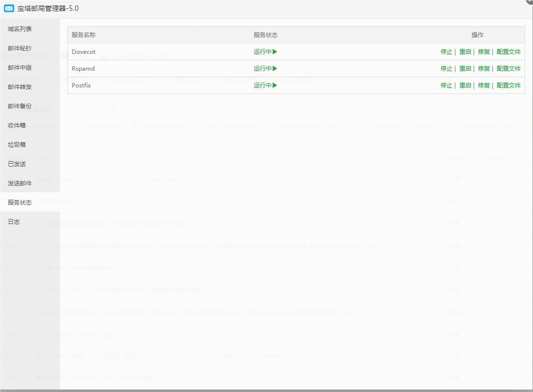Viewport: 533px width, 392px height.
Task: Stop the Rspamd service
Action: (x=446, y=69)
